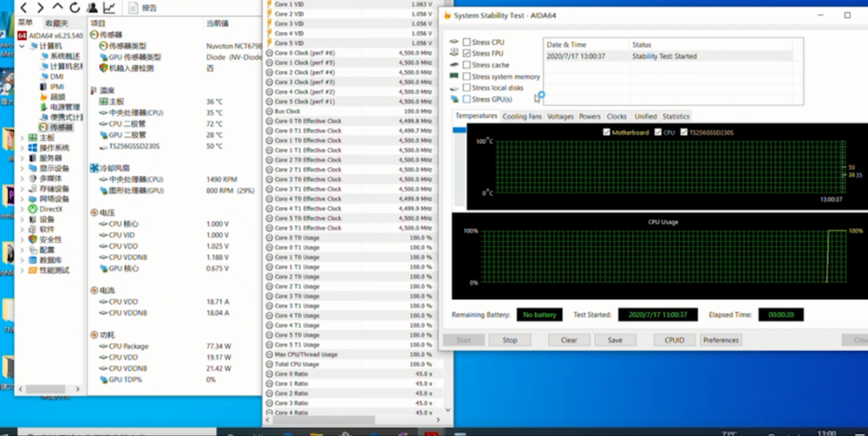The height and width of the screenshot is (436, 868).
Task: Open the CPUID panel button
Action: tap(674, 340)
